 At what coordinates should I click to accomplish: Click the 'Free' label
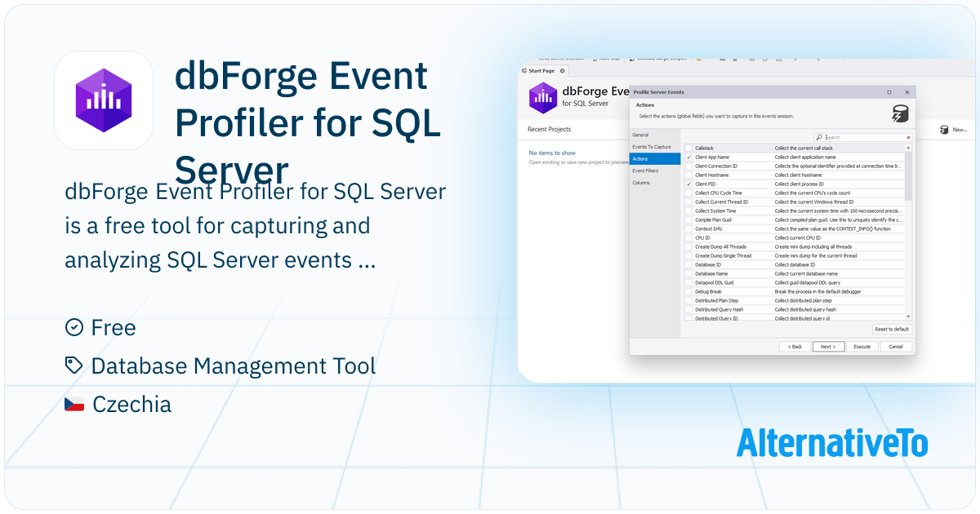click(x=114, y=327)
